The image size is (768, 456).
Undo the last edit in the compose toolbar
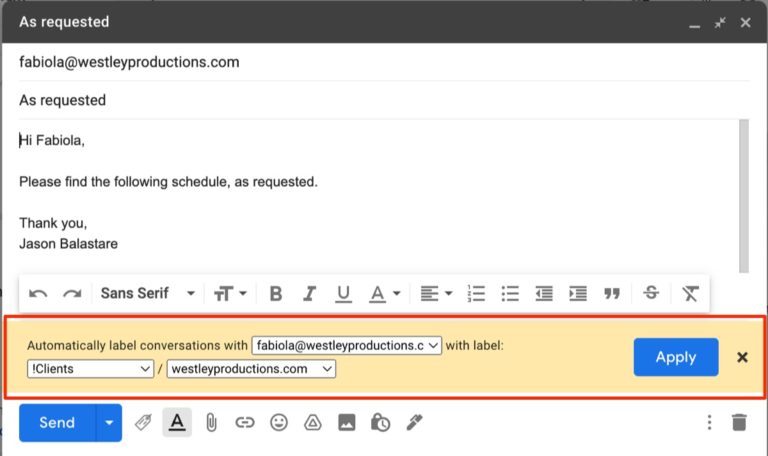pyautogui.click(x=38, y=294)
